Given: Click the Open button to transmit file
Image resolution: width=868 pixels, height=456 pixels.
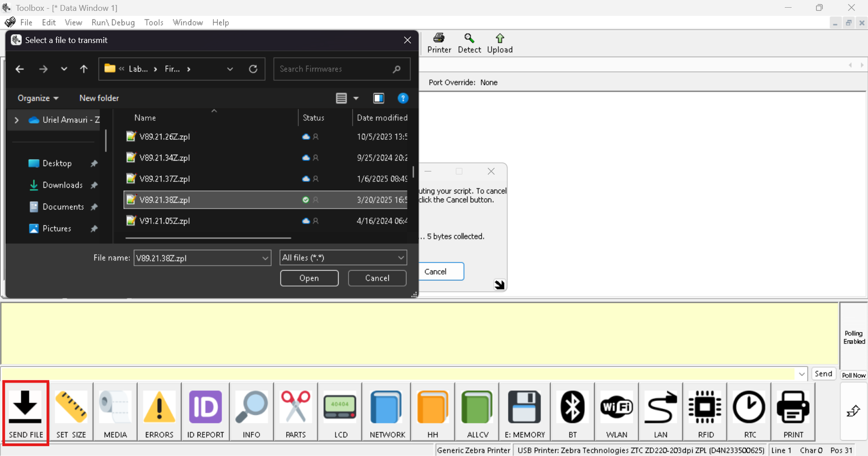Looking at the screenshot, I should coord(309,278).
